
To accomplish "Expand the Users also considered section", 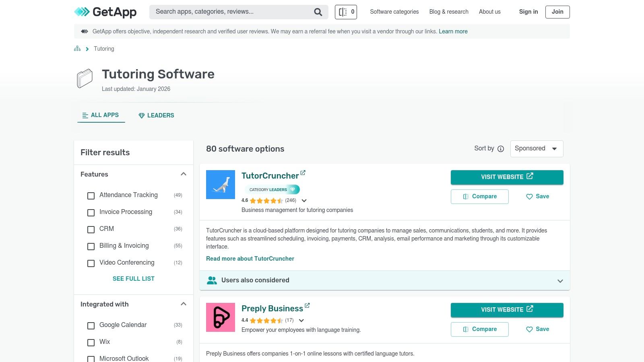I will [x=560, y=280].
